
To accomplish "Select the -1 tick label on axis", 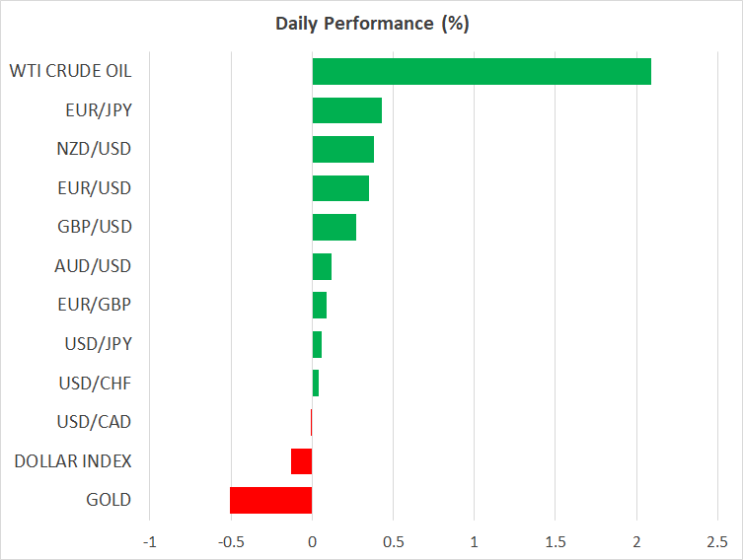I will coord(150,541).
